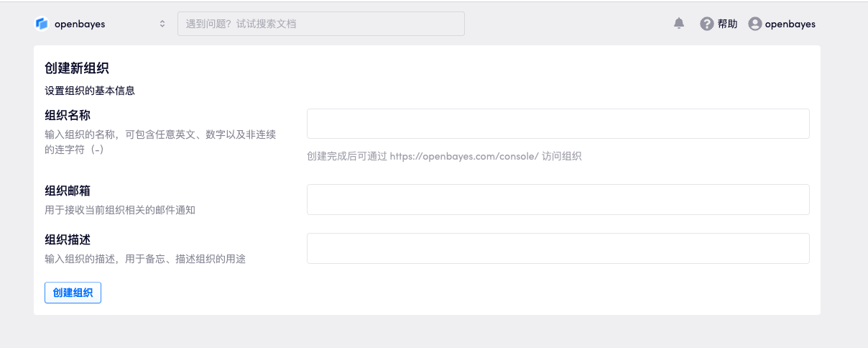Expand the organization switcher arrows

[162, 24]
